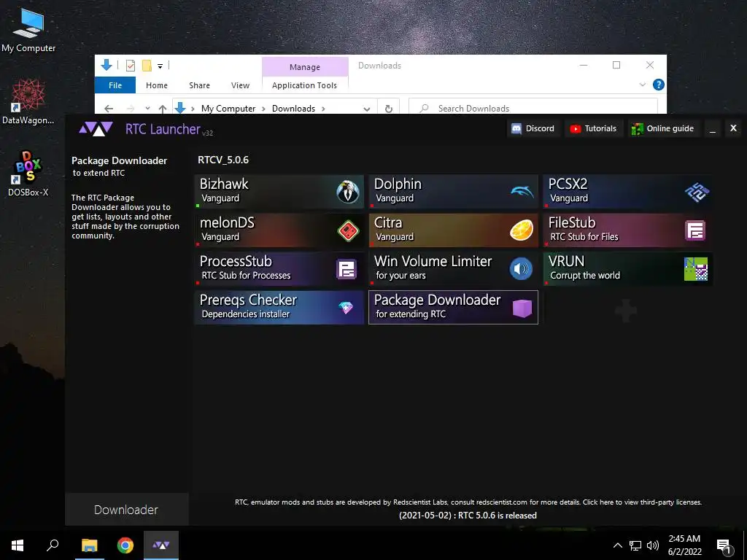Screen dimensions: 747x560
Task: Open notification center icon
Action: (724, 547)
